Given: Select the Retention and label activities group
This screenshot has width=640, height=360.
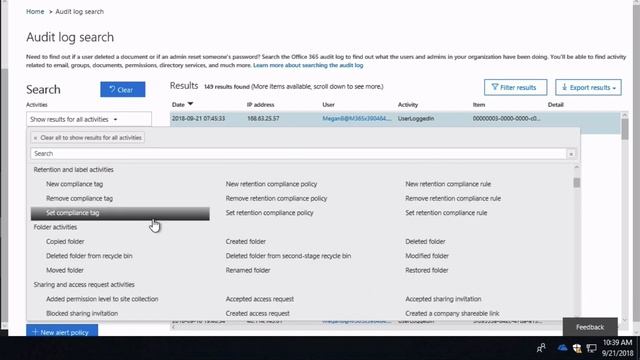Looking at the screenshot, I should 73,169.
